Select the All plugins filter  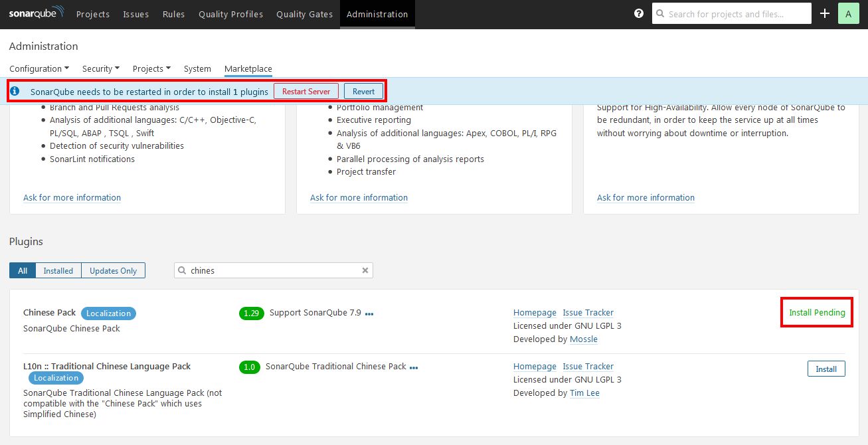coord(23,270)
